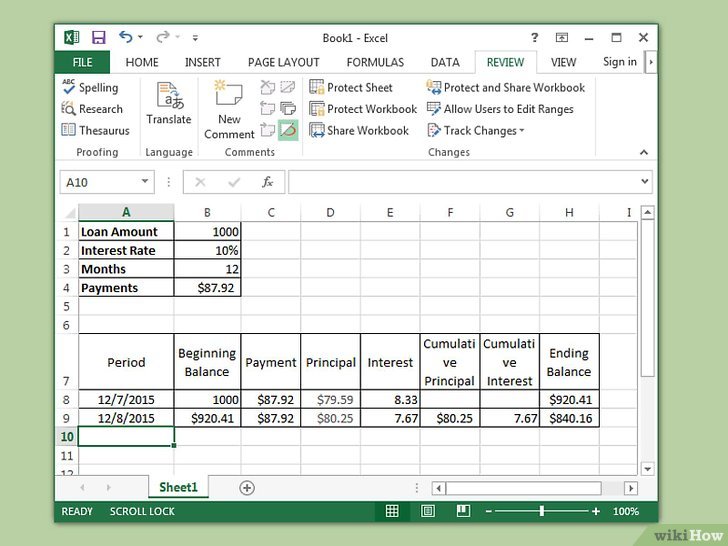728x546 pixels.
Task: Open Excel Help question mark
Action: click(x=535, y=38)
